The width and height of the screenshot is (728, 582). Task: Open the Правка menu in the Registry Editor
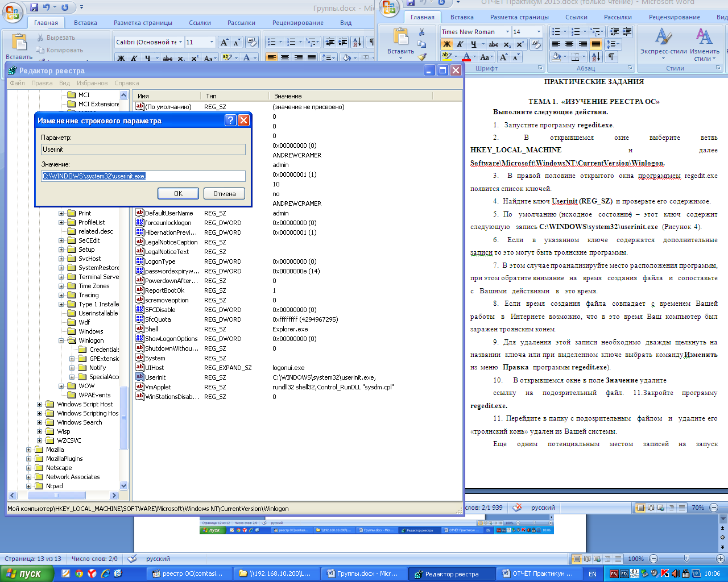(42, 83)
